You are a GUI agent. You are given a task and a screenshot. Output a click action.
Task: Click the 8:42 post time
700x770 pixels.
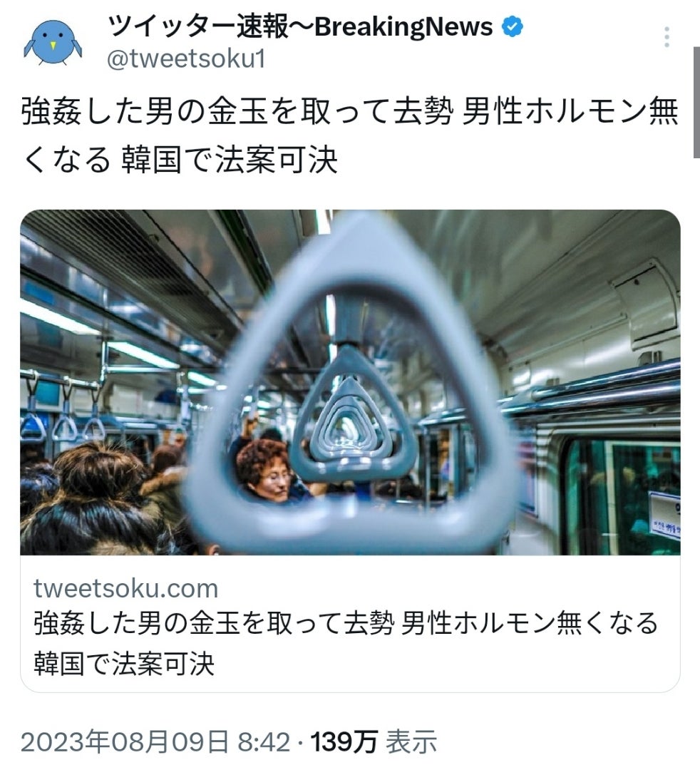[264, 742]
